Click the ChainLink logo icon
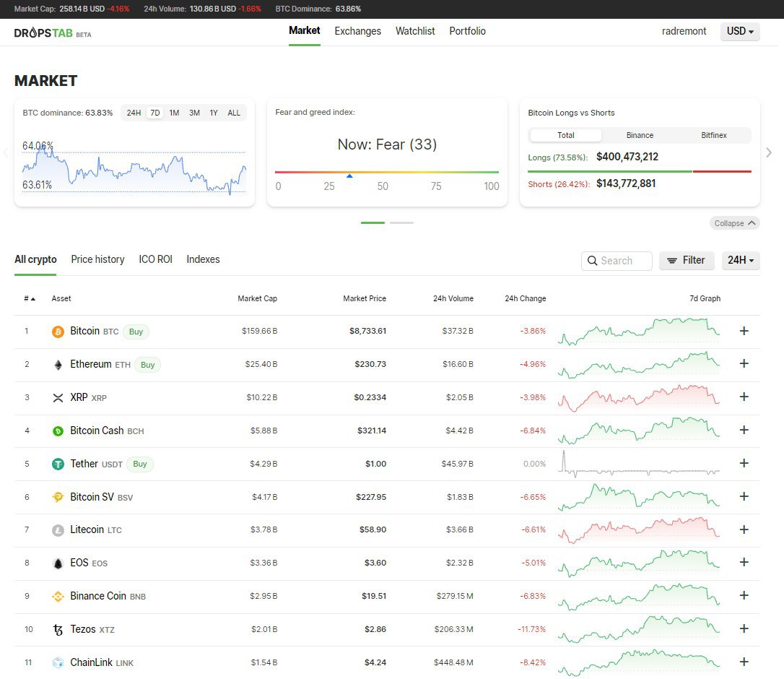 [x=58, y=662]
